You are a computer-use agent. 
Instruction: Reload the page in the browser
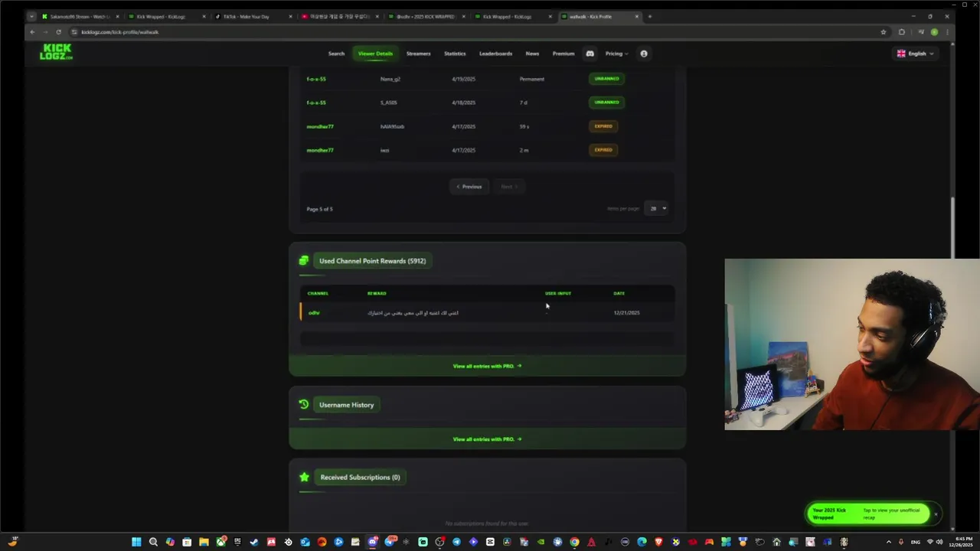58,32
